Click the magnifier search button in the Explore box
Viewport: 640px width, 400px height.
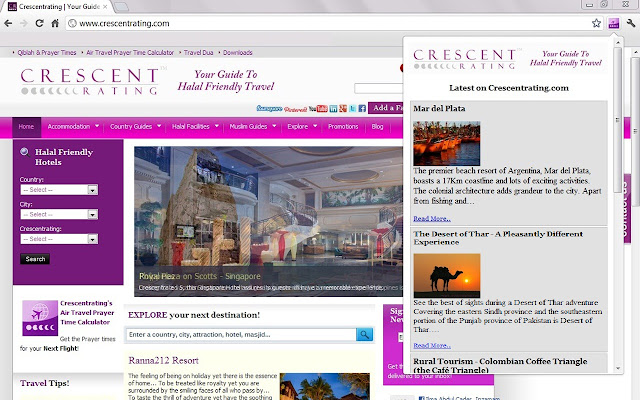[364, 335]
